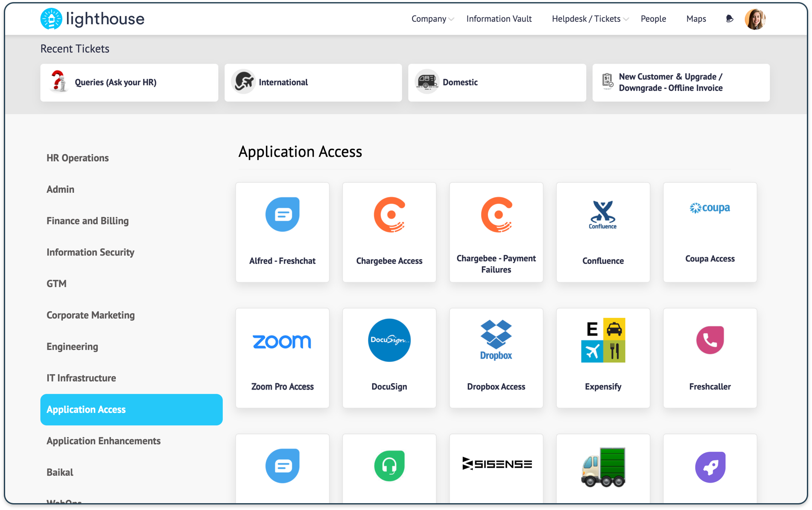Screen dimensions: 812x510
Task: Expand the Helpdesk / Tickets dropdown
Action: tap(590, 19)
